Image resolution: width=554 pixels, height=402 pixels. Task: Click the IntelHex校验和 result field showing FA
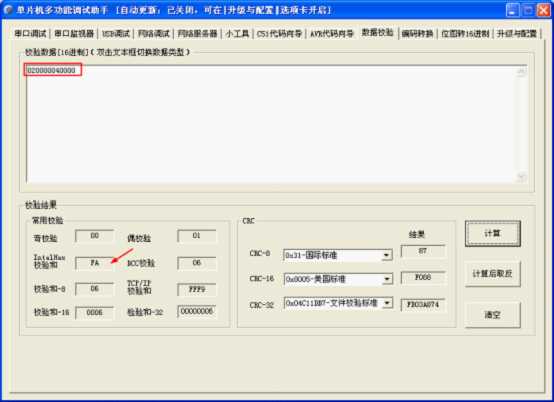94,263
